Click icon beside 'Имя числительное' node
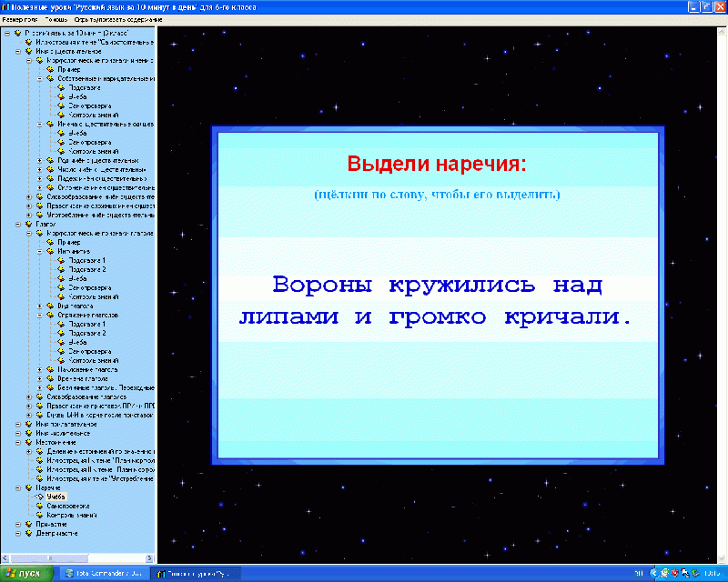Viewport: 728px width, 582px height. (x=28, y=433)
